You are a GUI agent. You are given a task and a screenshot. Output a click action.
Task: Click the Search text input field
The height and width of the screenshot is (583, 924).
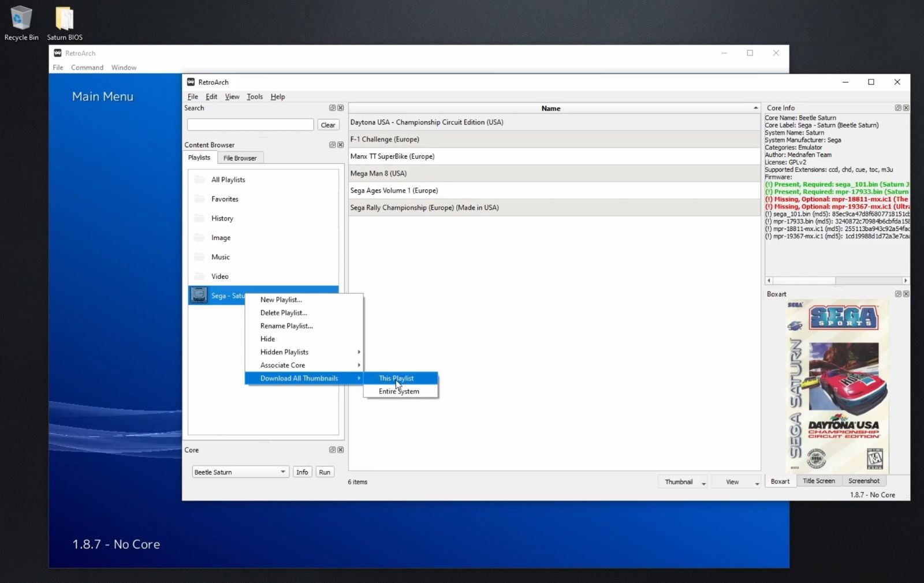tap(251, 125)
